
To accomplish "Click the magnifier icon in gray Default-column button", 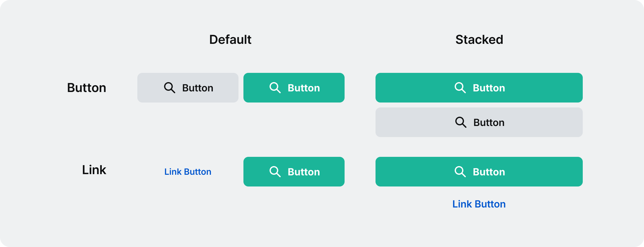I will pos(170,88).
